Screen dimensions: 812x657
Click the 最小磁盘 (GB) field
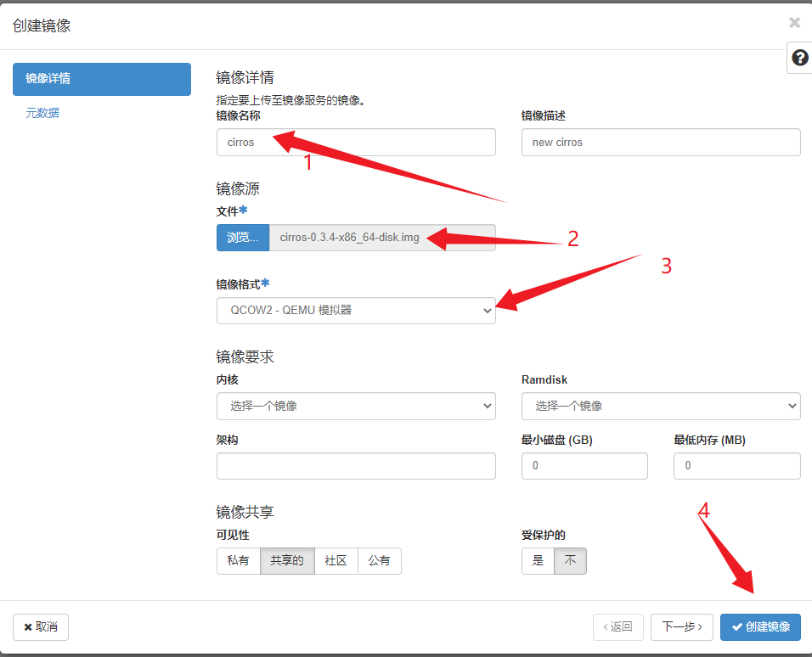(x=584, y=466)
